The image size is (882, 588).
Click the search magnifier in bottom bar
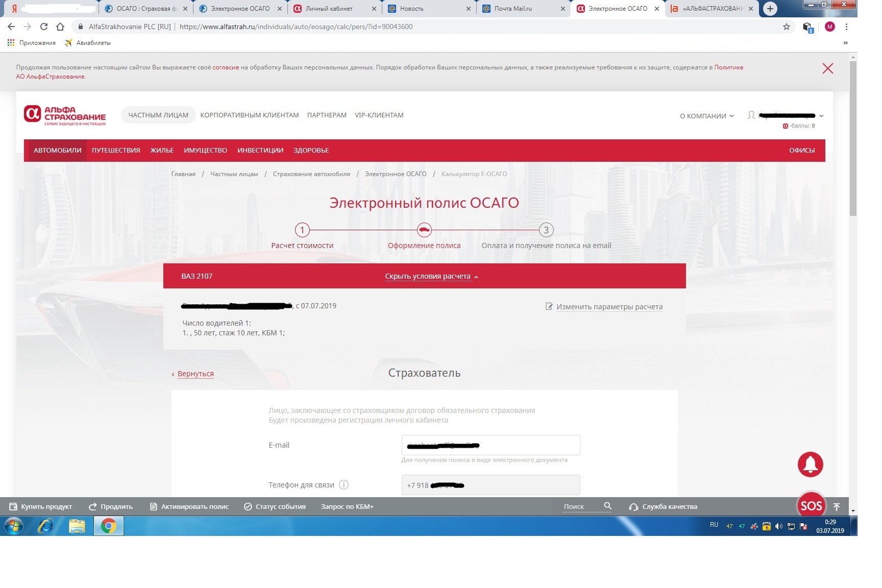coord(607,506)
